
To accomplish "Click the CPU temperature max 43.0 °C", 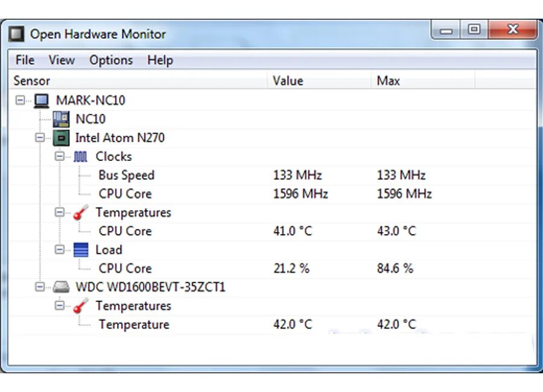I will pyautogui.click(x=396, y=232).
